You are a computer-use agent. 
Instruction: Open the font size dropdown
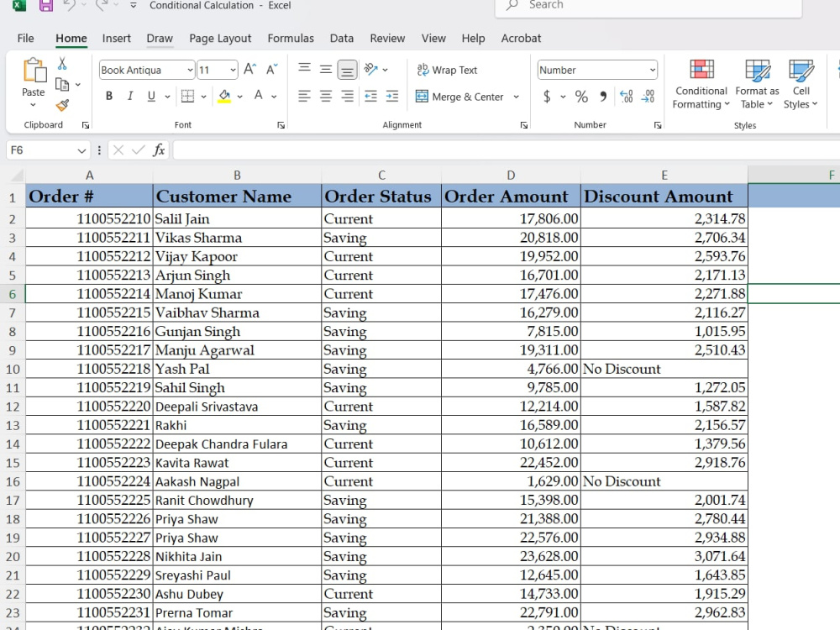point(233,71)
